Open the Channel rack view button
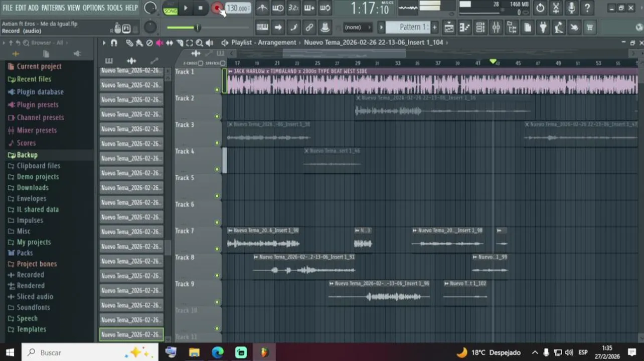644x361 pixels. [x=480, y=28]
